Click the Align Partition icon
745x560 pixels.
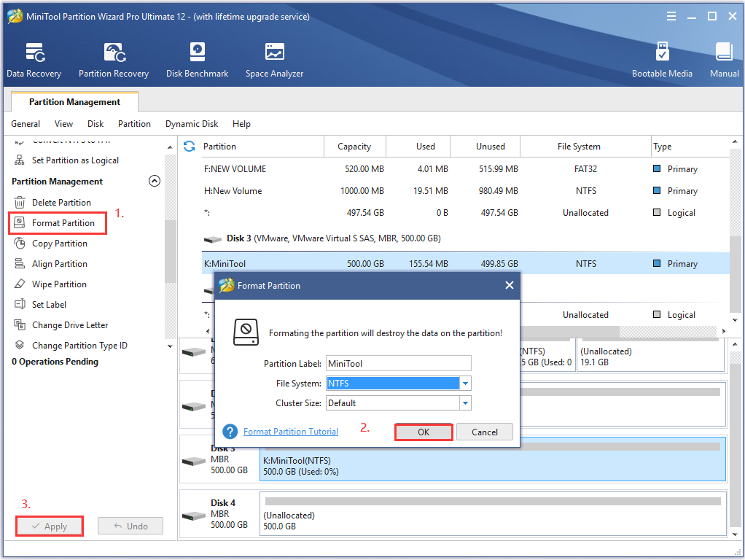pyautogui.click(x=20, y=263)
